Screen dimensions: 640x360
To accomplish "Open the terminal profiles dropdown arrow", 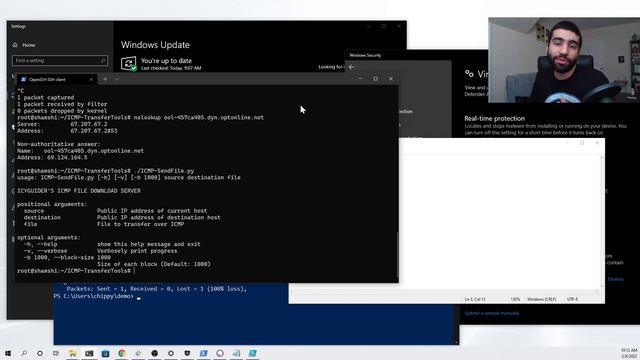I will [116, 79].
